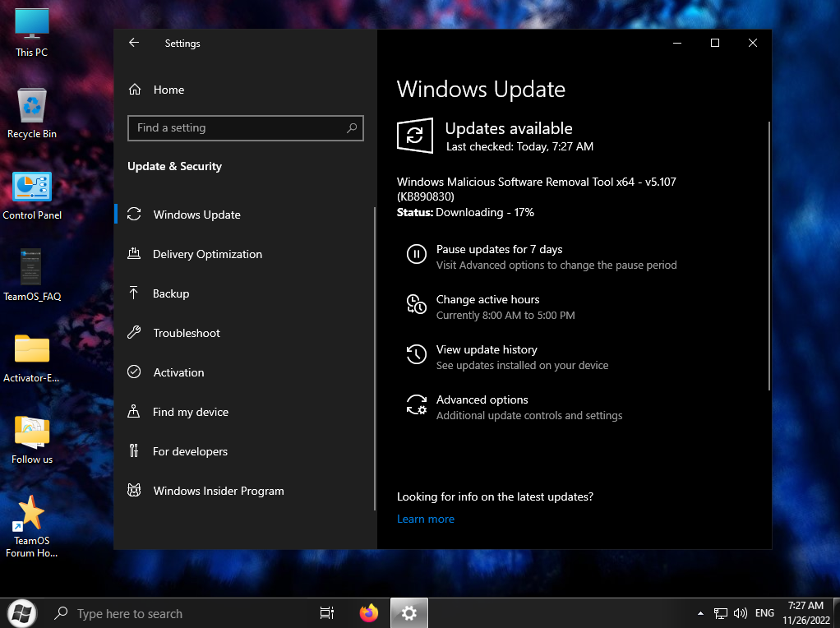Screen dimensions: 840x628
Task: Click the View update history icon
Action: [x=417, y=355]
